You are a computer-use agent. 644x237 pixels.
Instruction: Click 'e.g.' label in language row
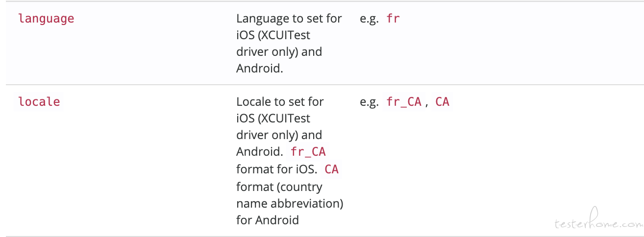pos(369,19)
